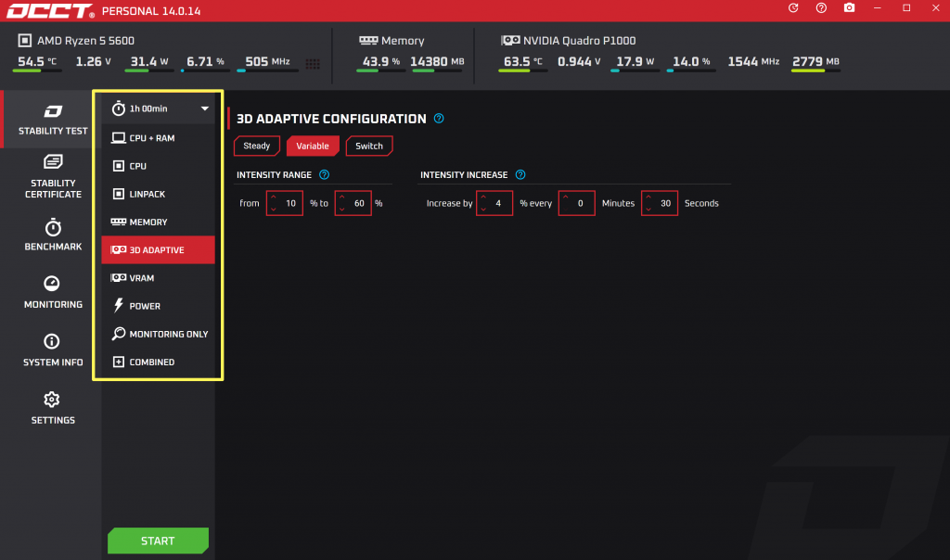Open the Benchmark stopwatch section
950x560 pixels.
click(x=53, y=235)
